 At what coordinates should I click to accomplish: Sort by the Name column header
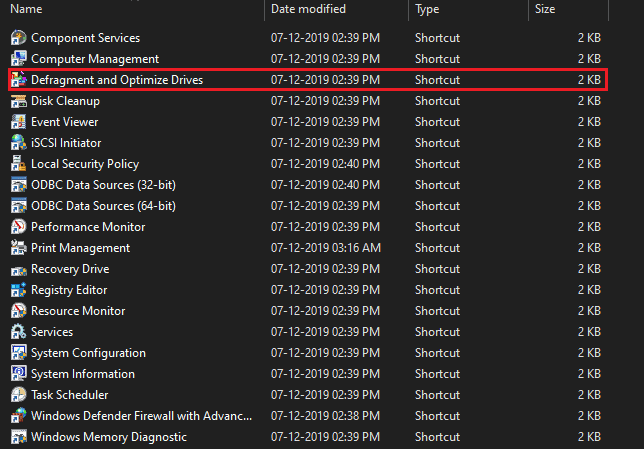click(x=26, y=9)
